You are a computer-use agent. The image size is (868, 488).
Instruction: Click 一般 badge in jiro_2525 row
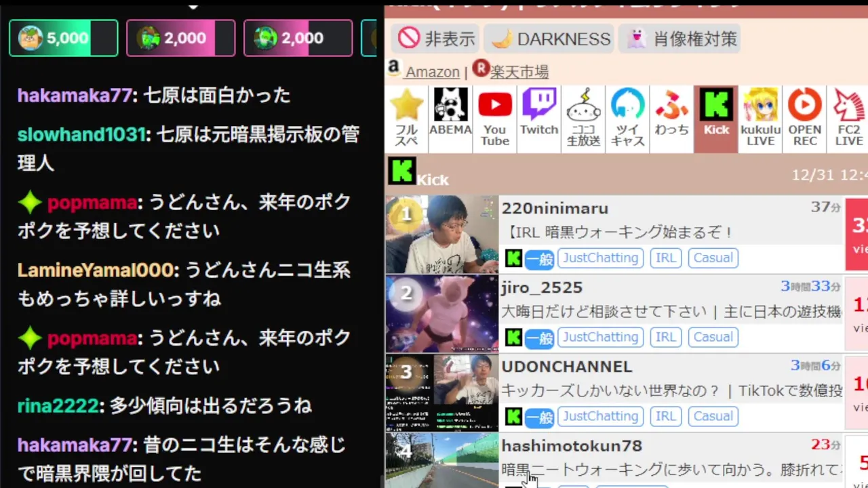(x=540, y=338)
